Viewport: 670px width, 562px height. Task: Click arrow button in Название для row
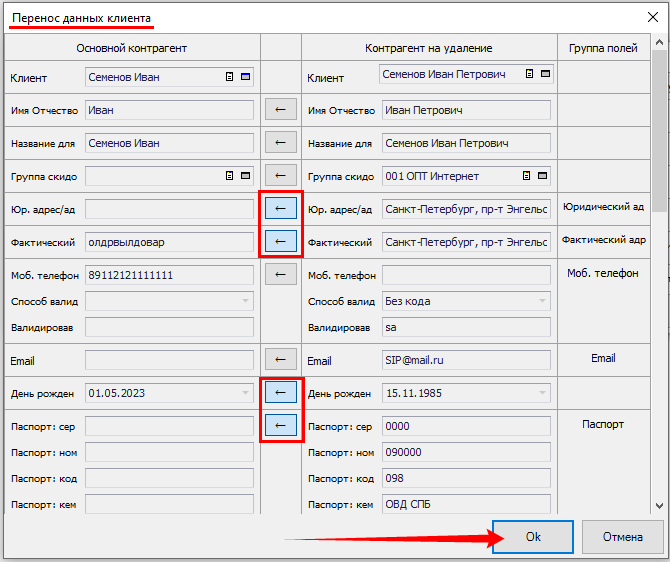tap(280, 143)
